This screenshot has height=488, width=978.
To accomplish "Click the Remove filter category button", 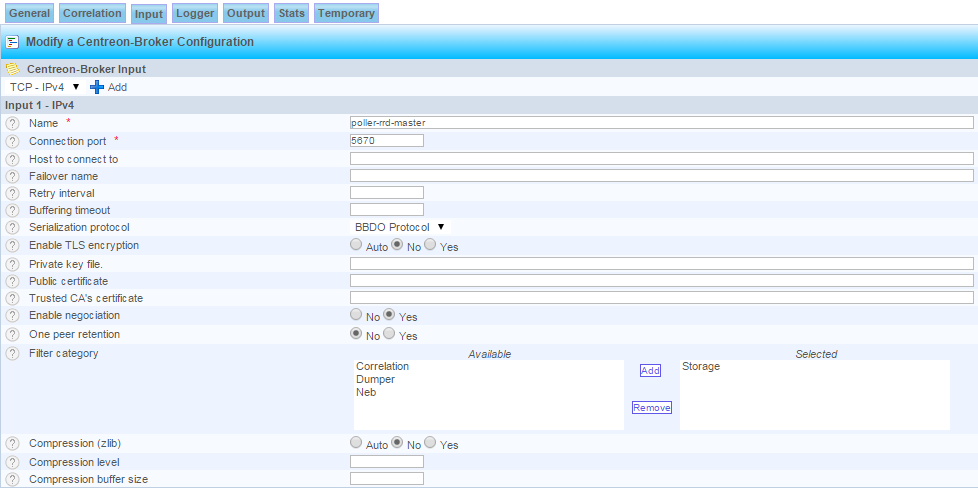I will click(651, 407).
